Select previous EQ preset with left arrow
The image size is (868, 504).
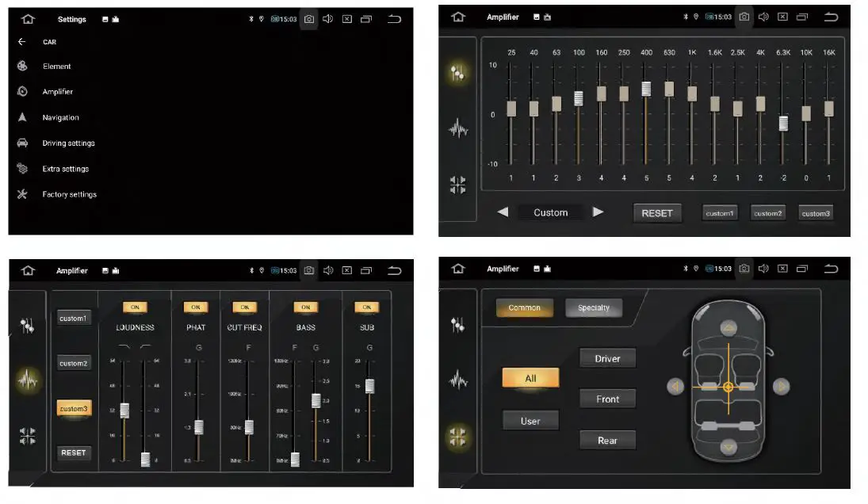[x=503, y=212]
